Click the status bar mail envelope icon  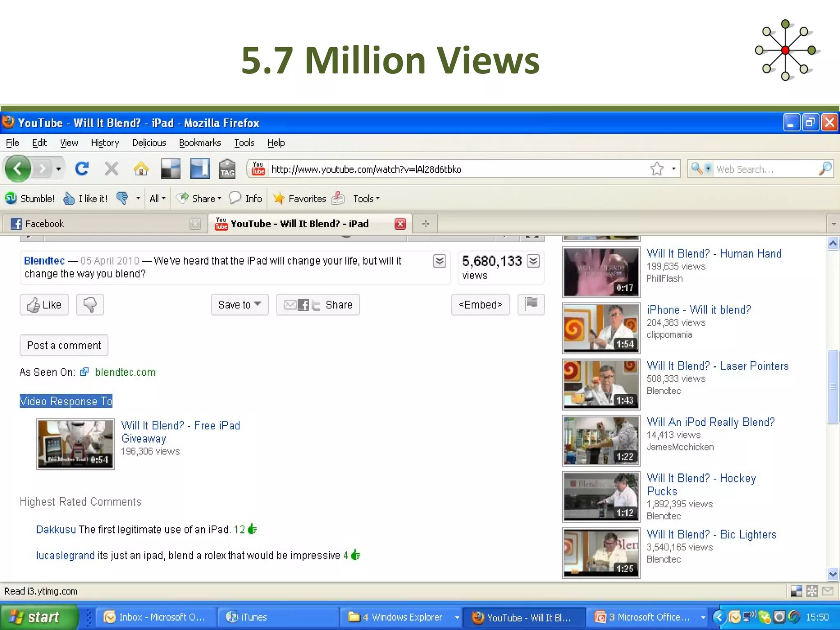pos(828,591)
